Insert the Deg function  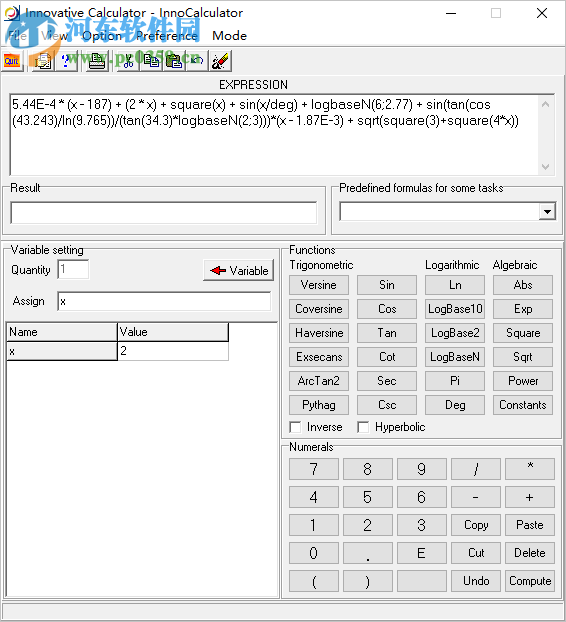[x=455, y=405]
